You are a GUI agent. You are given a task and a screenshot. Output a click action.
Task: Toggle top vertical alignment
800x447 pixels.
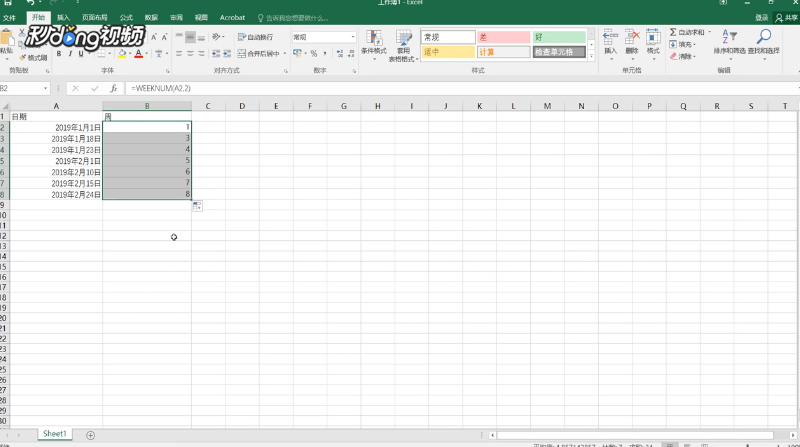(x=179, y=37)
